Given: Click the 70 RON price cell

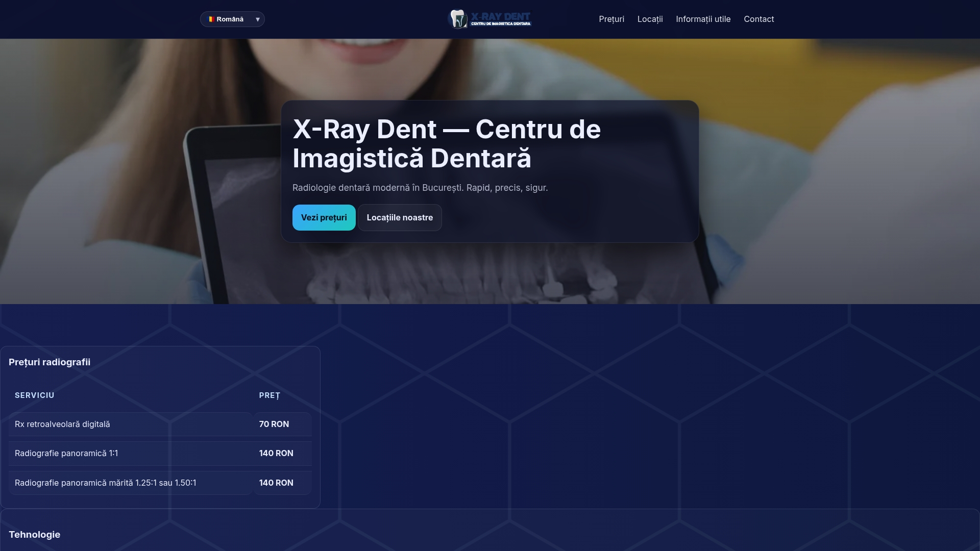Looking at the screenshot, I should (x=282, y=424).
